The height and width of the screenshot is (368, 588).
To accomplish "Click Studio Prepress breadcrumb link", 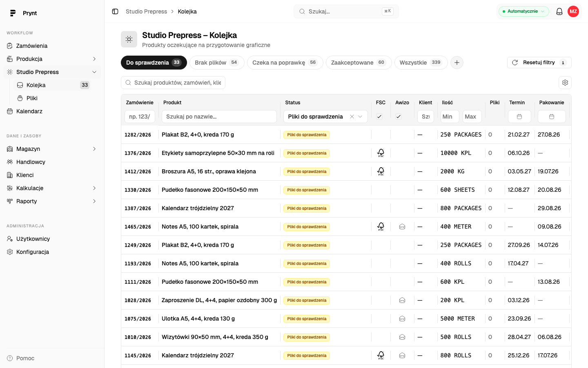I will click(x=146, y=11).
